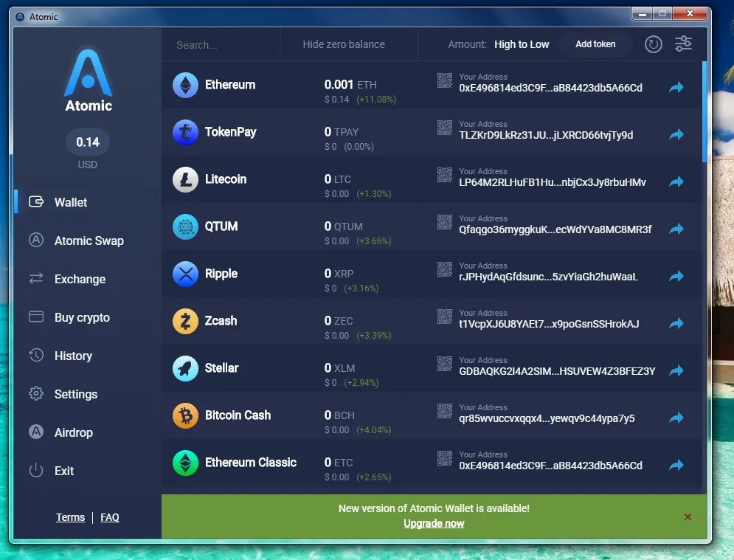Click the Ethereum coin icon
The width and height of the screenshot is (734, 560).
click(x=185, y=86)
